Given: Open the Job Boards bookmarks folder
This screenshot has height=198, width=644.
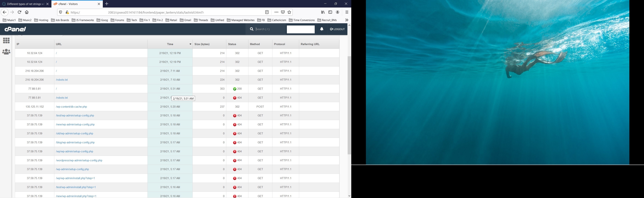Looking at the screenshot, I should pos(60,20).
